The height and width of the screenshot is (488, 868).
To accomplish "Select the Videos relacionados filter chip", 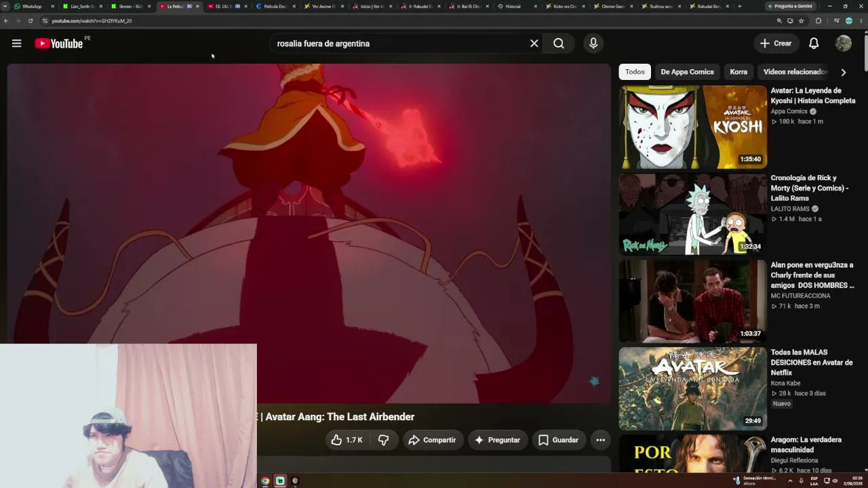I will 795,72.
